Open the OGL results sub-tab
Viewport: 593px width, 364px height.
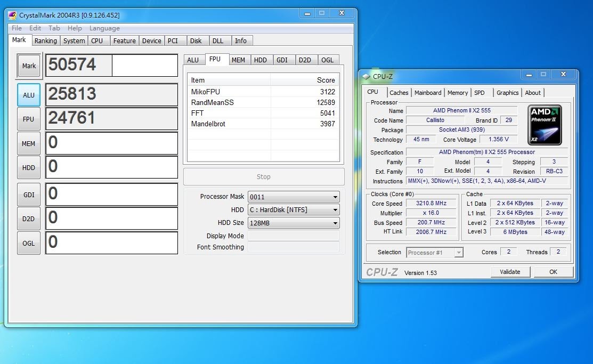coord(328,60)
